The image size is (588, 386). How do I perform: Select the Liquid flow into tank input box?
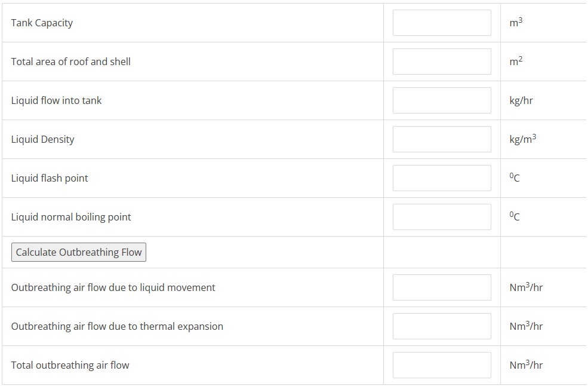[x=442, y=100]
